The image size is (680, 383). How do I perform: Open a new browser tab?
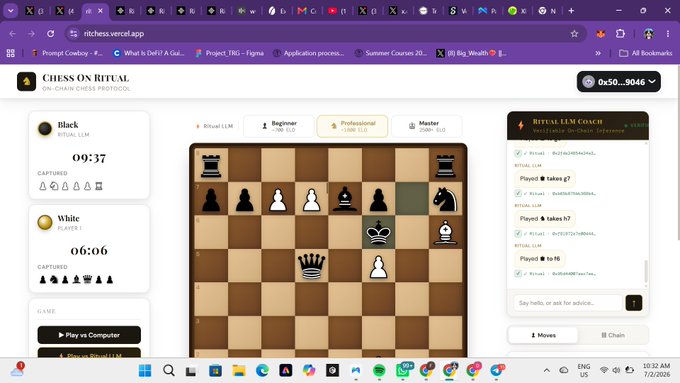point(571,11)
